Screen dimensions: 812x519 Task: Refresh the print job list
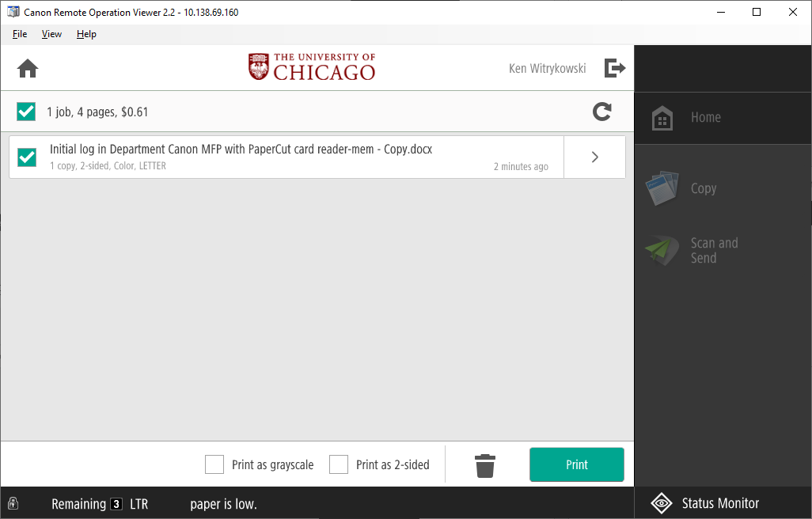(601, 112)
